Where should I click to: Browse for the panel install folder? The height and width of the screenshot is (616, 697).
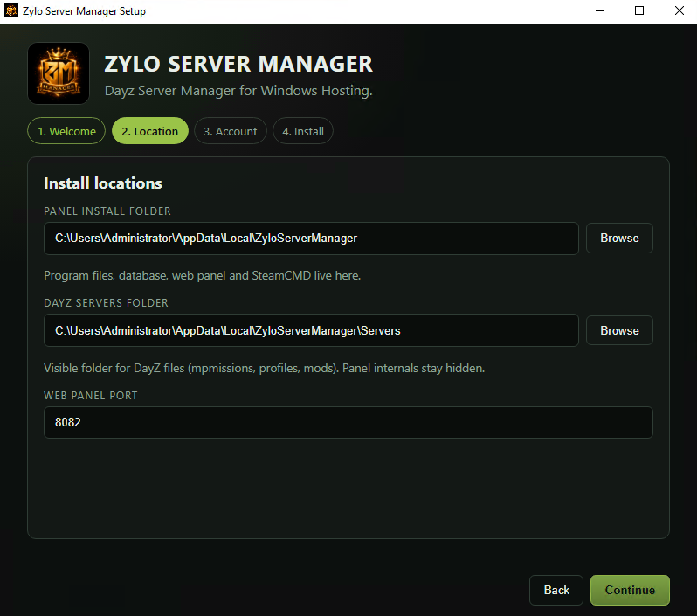[x=619, y=239]
